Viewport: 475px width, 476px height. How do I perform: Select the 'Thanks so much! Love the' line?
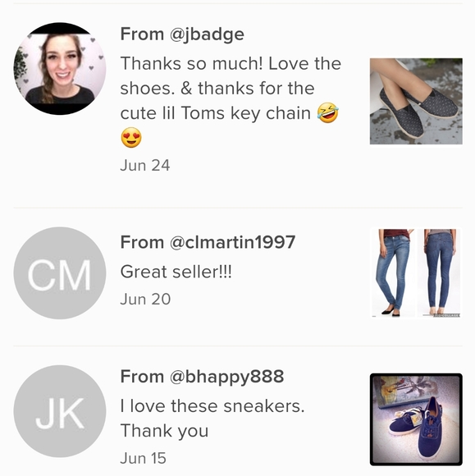tap(231, 63)
